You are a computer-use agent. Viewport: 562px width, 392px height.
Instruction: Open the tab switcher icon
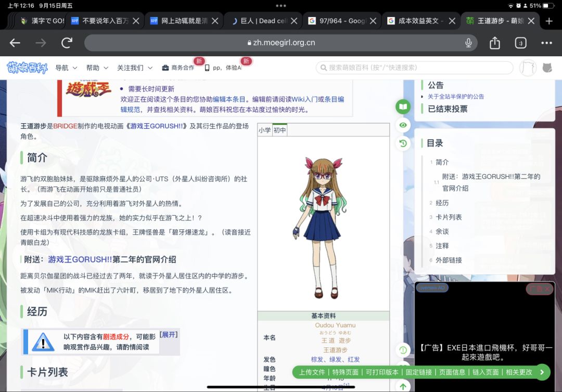[x=520, y=43]
